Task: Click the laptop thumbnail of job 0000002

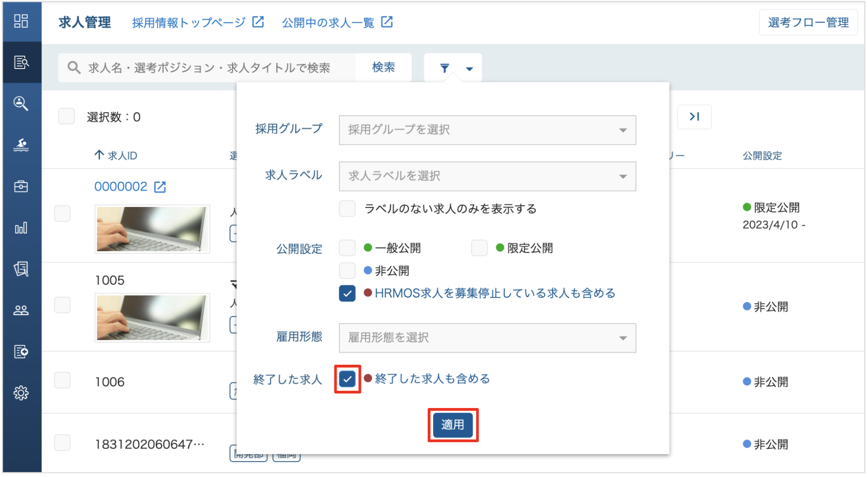Action: point(153,229)
